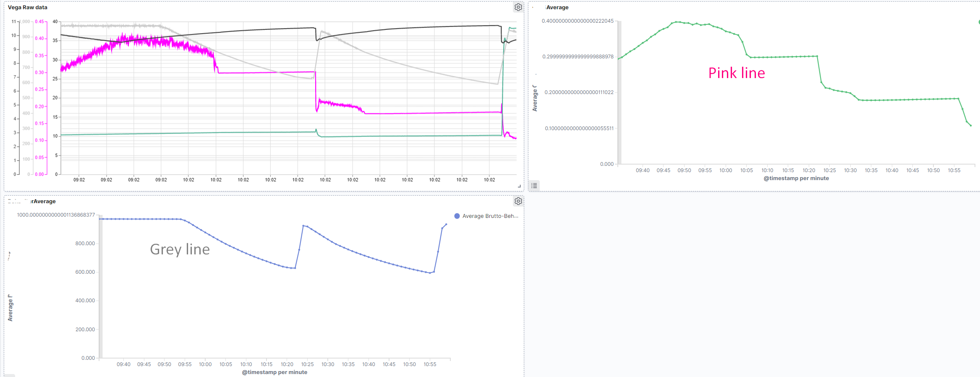Viewport: 980px width, 377px height.
Task: Click the blue Average Brutto-Beh legend dot
Action: pos(457,216)
